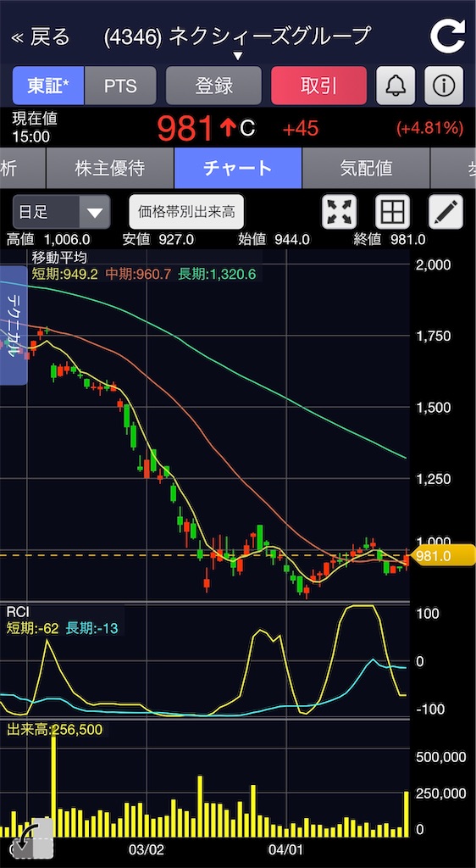This screenshot has width=476, height=868.
Task: Go back with the 戻る link
Action: point(42,37)
